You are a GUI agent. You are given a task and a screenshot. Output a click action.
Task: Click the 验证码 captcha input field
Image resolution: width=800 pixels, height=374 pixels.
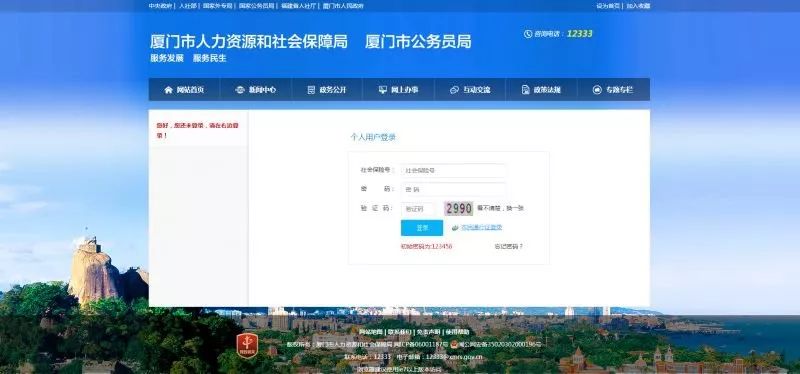tap(419, 209)
